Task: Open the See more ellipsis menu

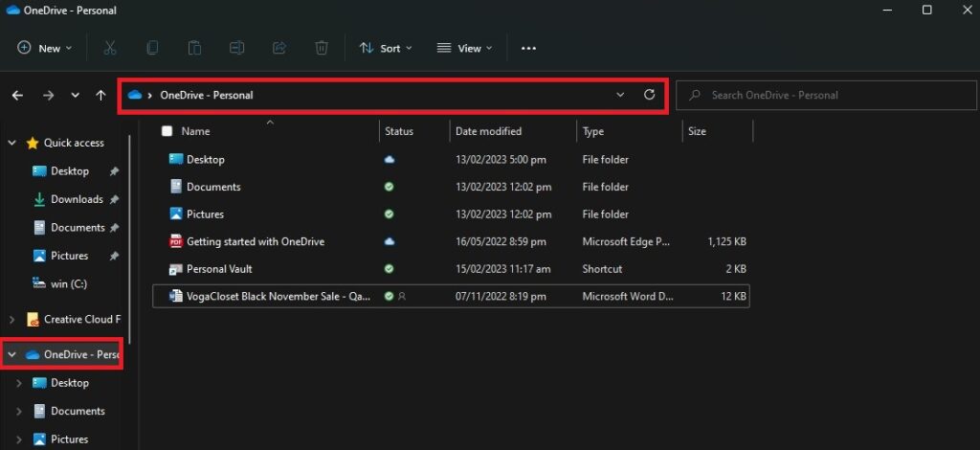Action: [x=528, y=48]
